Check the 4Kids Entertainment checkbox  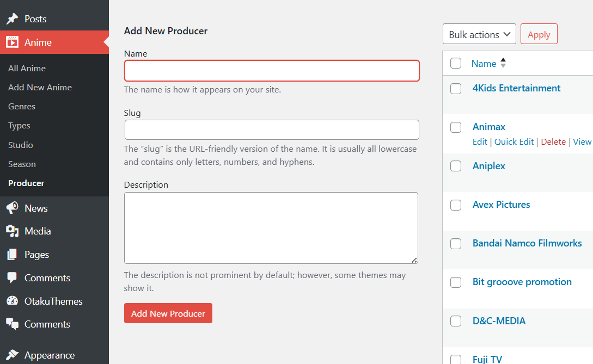pyautogui.click(x=456, y=89)
